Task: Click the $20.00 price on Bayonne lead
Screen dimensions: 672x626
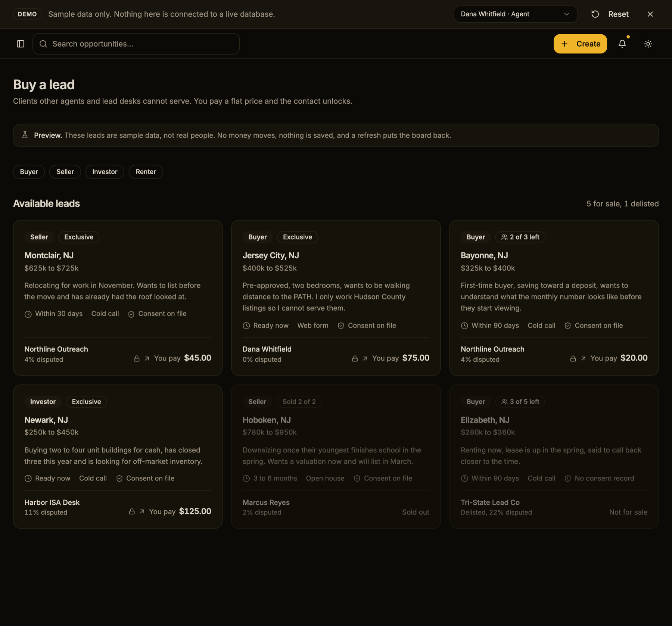Action: [x=634, y=358]
